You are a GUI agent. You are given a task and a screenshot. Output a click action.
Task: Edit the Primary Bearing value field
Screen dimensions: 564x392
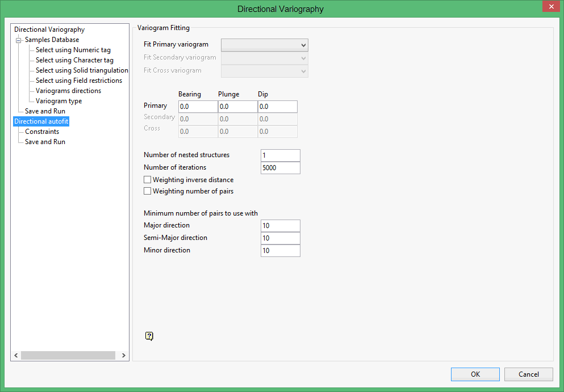(197, 106)
